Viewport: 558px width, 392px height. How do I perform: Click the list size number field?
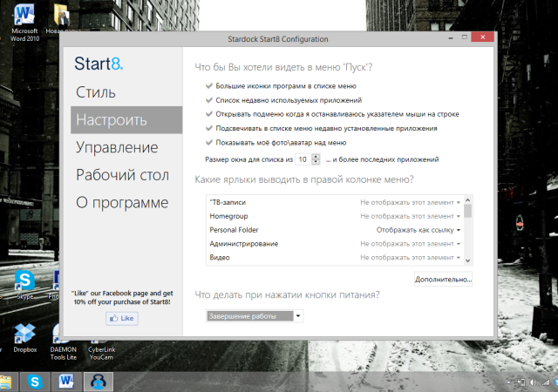[303, 159]
